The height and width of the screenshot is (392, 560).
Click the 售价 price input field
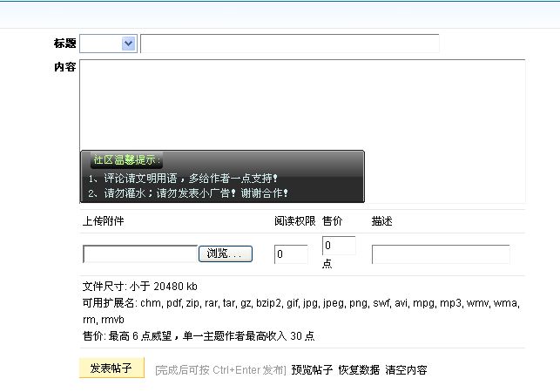point(339,246)
